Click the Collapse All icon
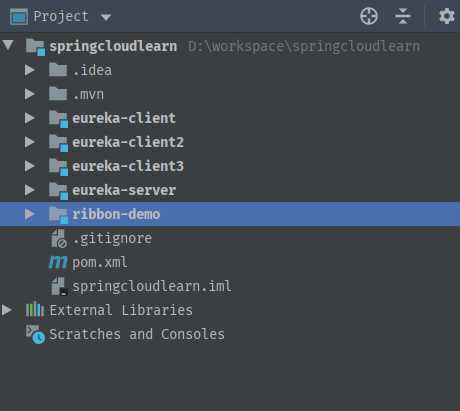The image size is (460, 411). (403, 16)
